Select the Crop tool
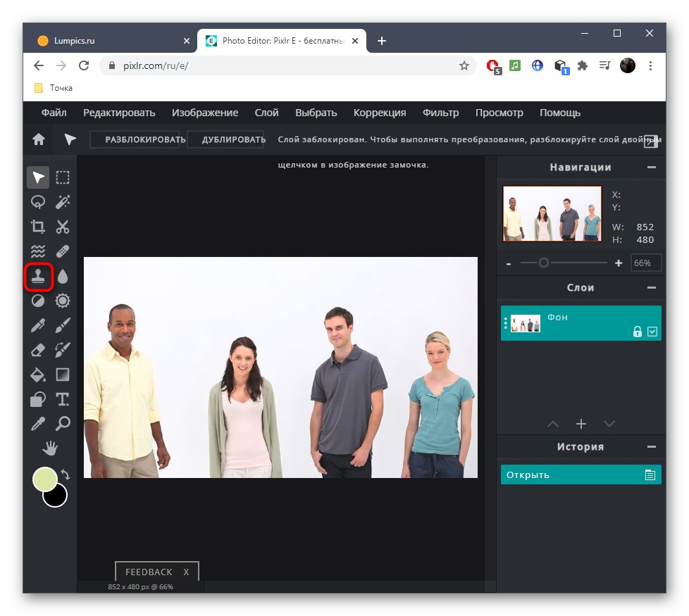 [x=38, y=227]
